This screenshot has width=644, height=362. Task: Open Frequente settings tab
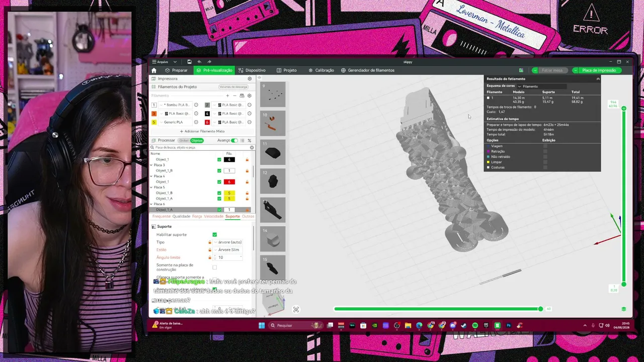(162, 217)
